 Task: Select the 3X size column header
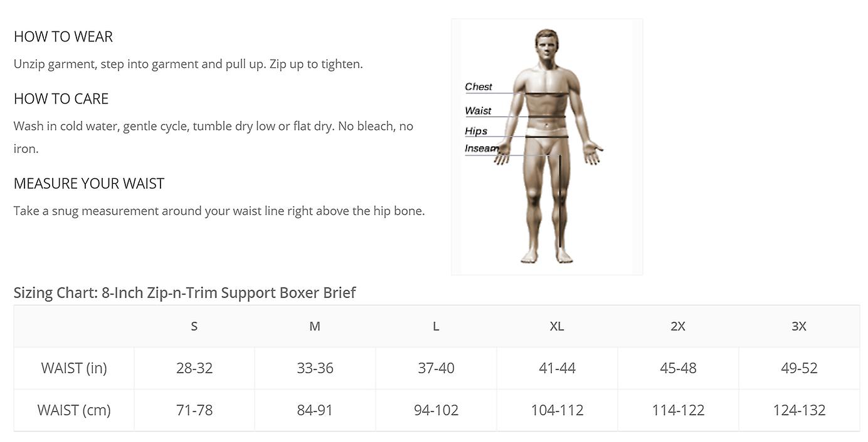pyautogui.click(x=799, y=326)
